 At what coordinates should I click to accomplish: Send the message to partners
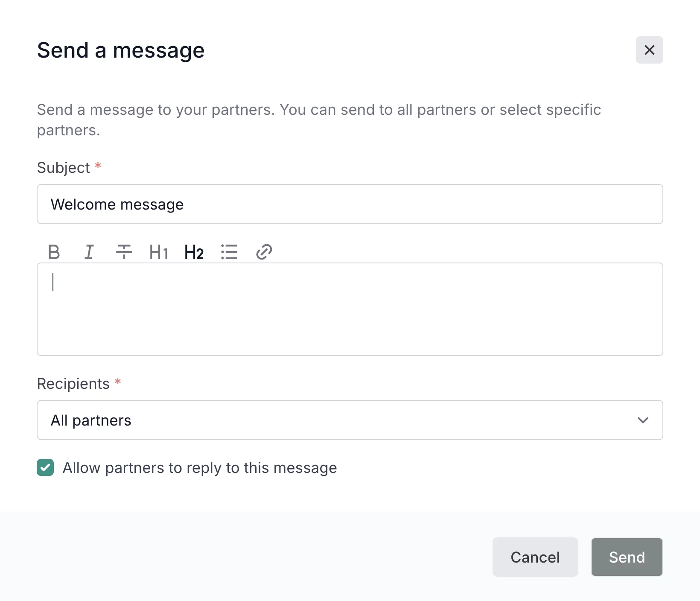point(627,557)
